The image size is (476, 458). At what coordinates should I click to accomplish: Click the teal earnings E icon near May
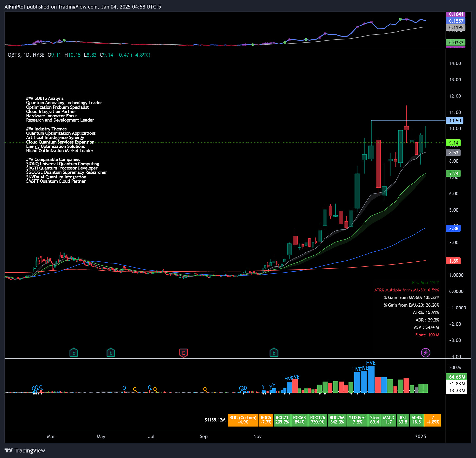tap(111, 353)
